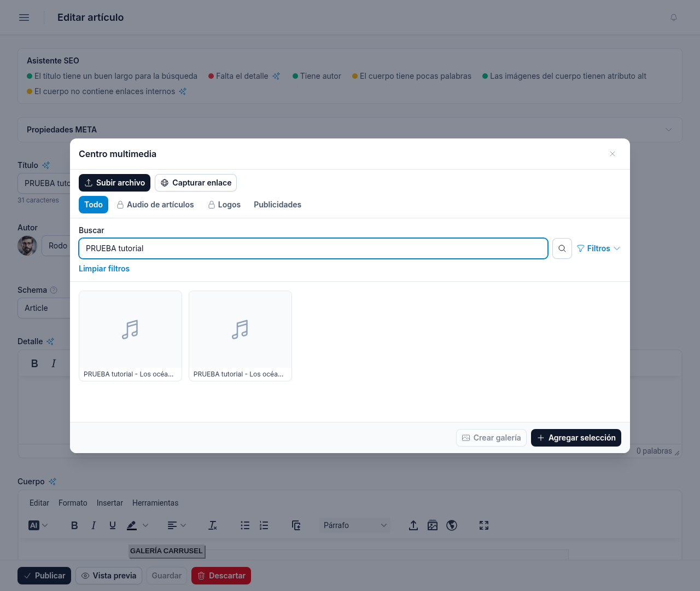Select the second PRUEBA tutorial audio thumbnail
Image resolution: width=700 pixels, height=591 pixels.
pyautogui.click(x=240, y=336)
